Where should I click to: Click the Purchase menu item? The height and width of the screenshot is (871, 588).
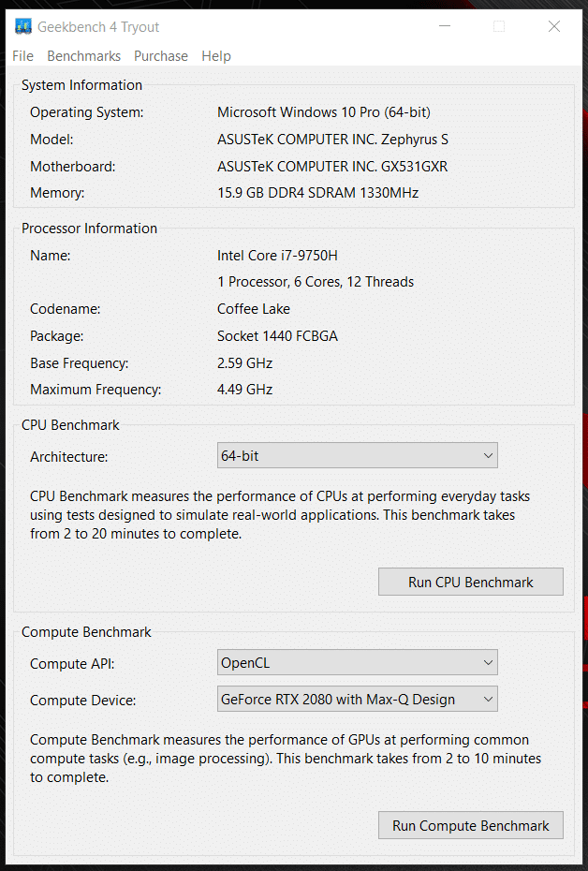pos(161,56)
